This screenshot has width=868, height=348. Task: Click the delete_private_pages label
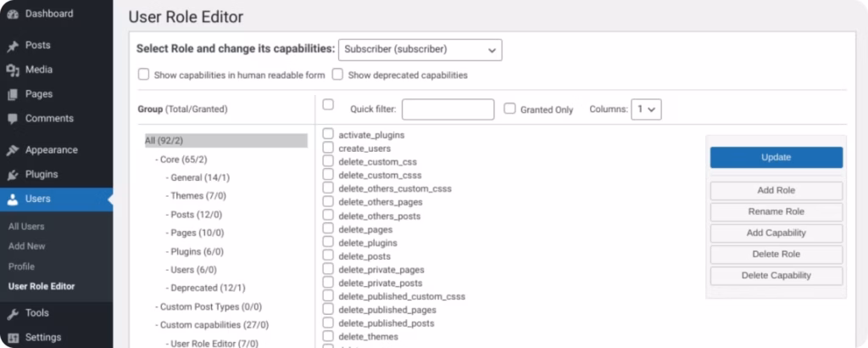381,270
